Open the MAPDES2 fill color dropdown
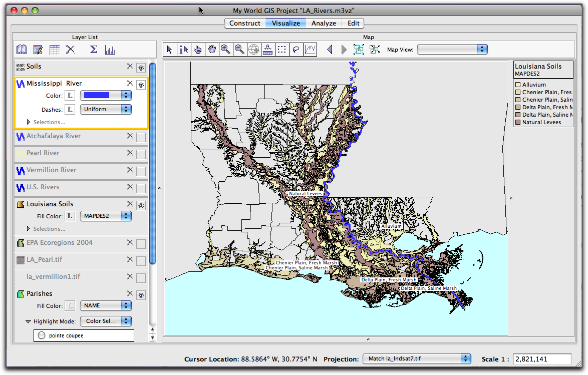This screenshot has width=588, height=375. point(106,217)
